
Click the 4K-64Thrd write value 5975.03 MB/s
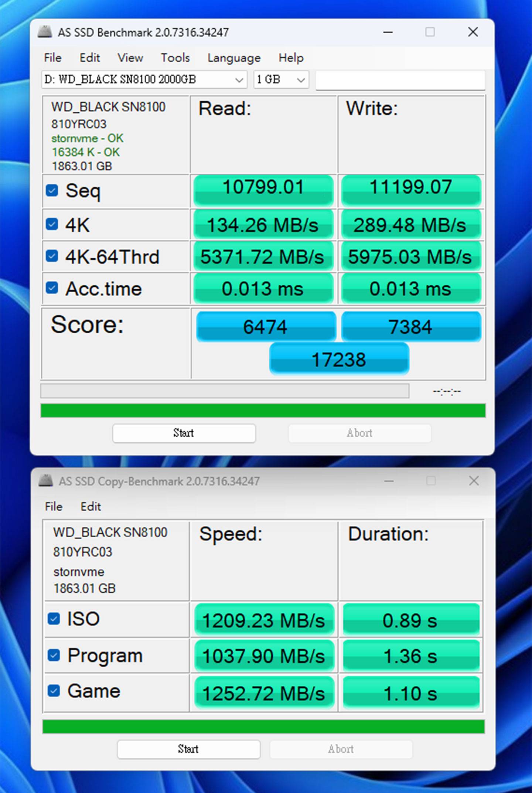pyautogui.click(x=411, y=256)
